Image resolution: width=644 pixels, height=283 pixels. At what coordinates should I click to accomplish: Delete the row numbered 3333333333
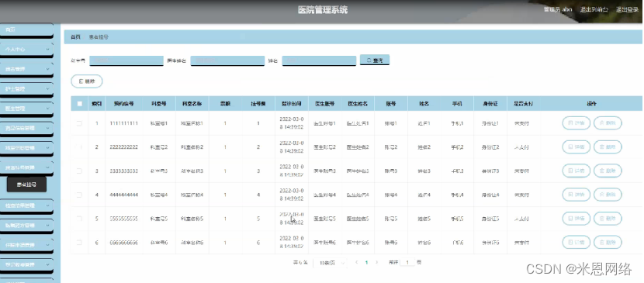click(608, 171)
